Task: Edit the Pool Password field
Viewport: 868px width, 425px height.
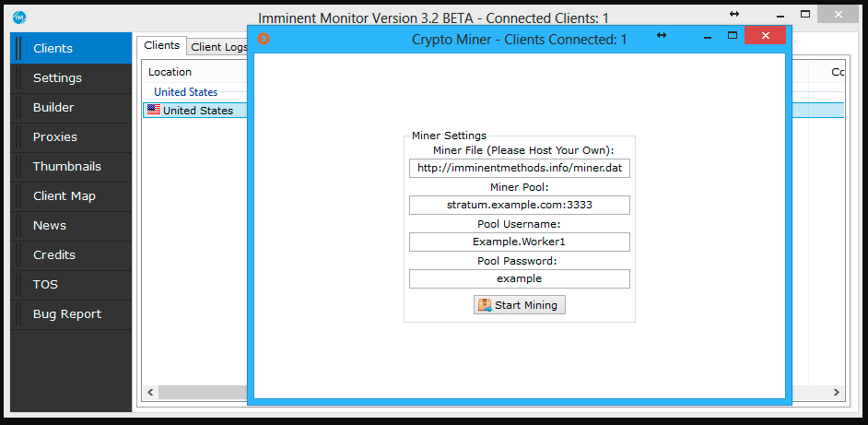Action: click(x=520, y=278)
